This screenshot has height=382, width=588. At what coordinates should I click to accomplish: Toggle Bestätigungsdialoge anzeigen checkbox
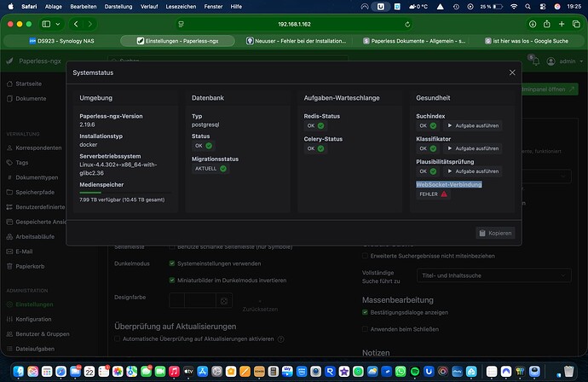tap(365, 312)
